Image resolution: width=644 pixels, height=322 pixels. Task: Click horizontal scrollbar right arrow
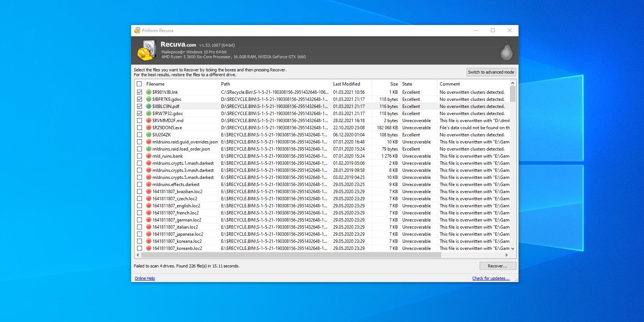pyautogui.click(x=507, y=255)
